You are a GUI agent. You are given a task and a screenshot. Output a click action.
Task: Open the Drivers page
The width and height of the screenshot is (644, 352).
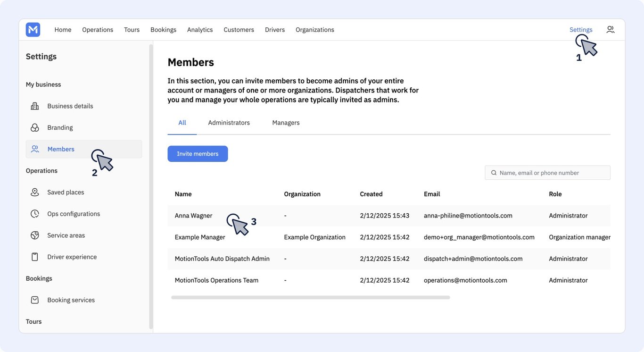pos(275,30)
